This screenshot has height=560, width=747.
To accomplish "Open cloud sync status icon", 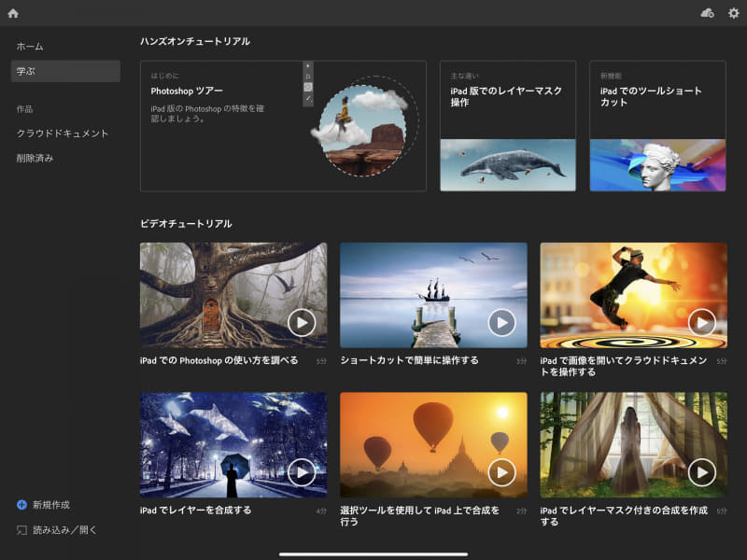I will click(x=708, y=13).
